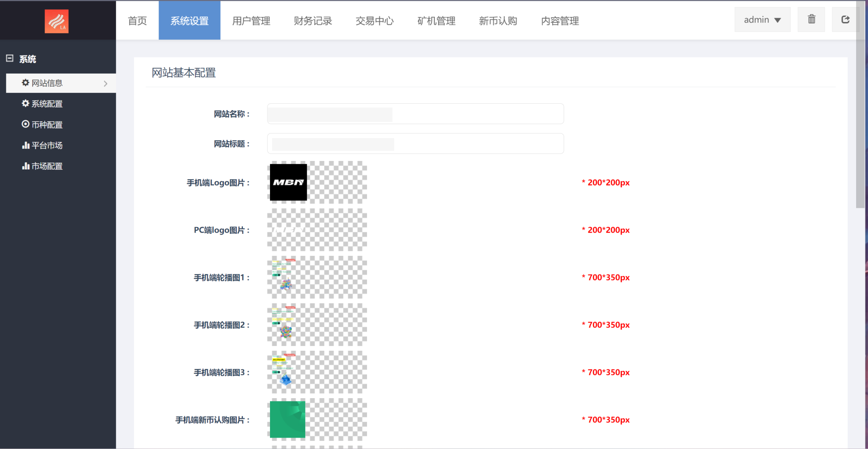The width and height of the screenshot is (868, 449).
Task: Open 网站信息 via its gear icon
Action: coord(25,83)
